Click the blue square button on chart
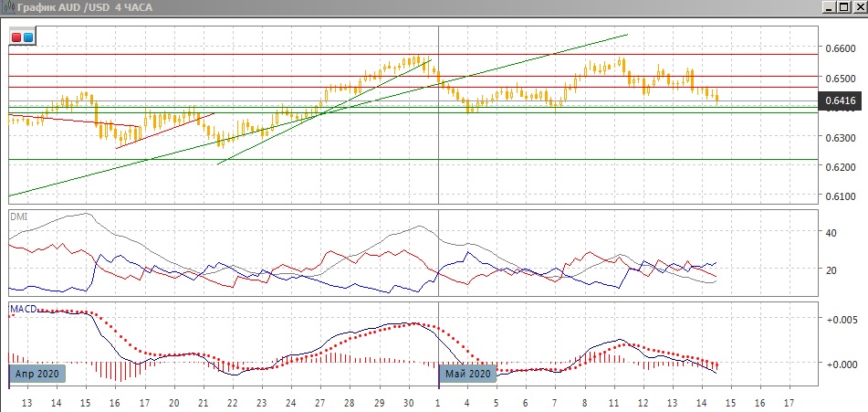The image size is (868, 412). [28, 37]
